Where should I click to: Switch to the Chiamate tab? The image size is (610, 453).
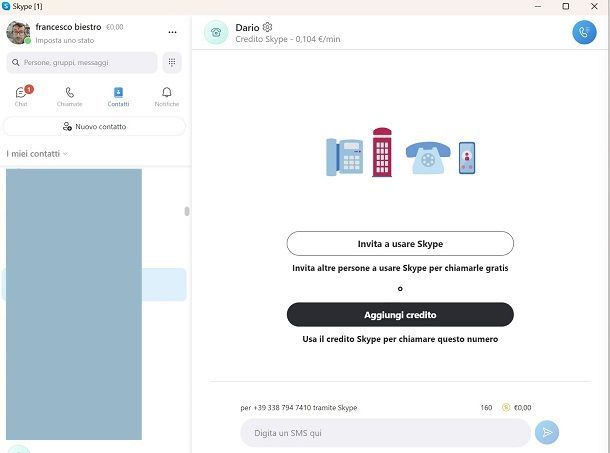[x=70, y=97]
